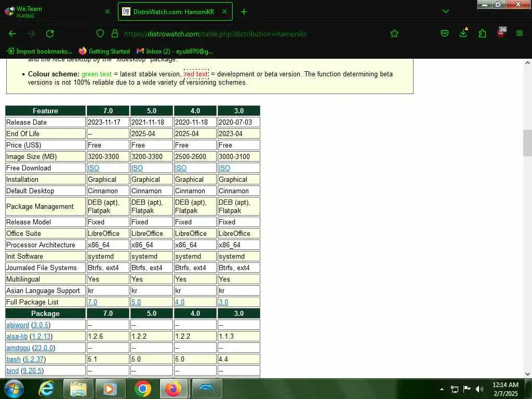Open a new tab
This screenshot has width=532, height=399.
pos(244,12)
